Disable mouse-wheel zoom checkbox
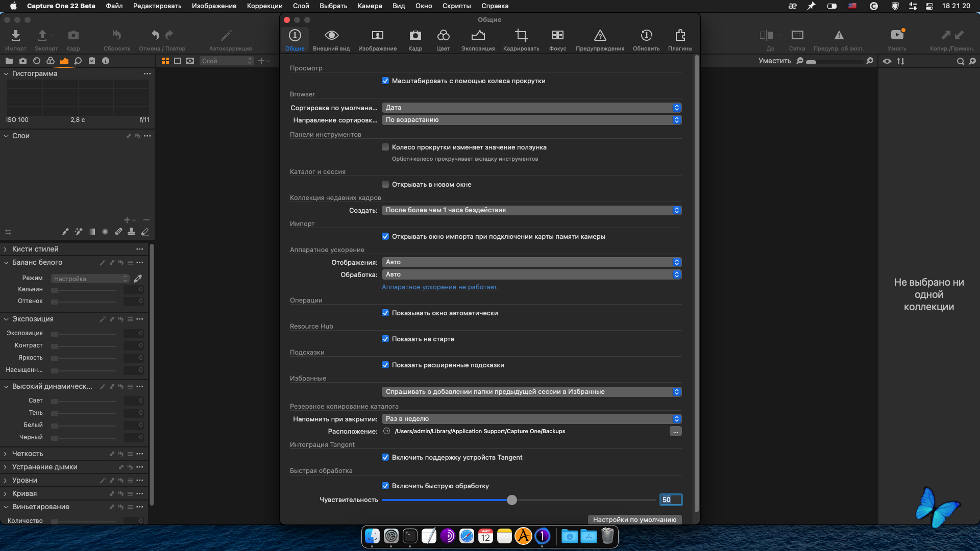 [x=385, y=81]
